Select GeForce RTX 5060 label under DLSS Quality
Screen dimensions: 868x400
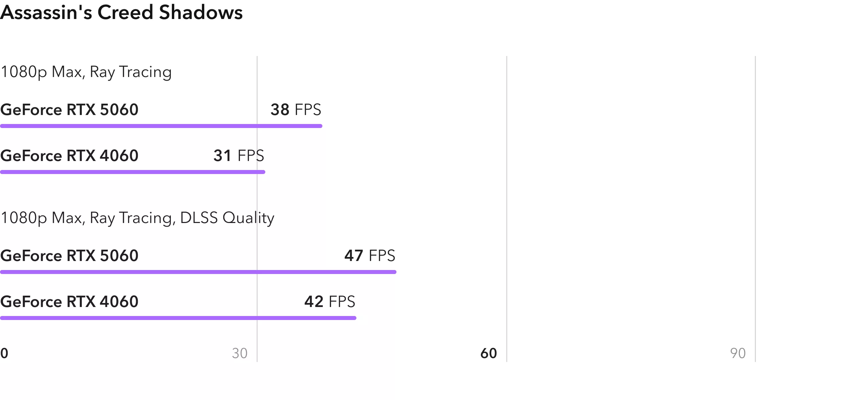pyautogui.click(x=69, y=256)
